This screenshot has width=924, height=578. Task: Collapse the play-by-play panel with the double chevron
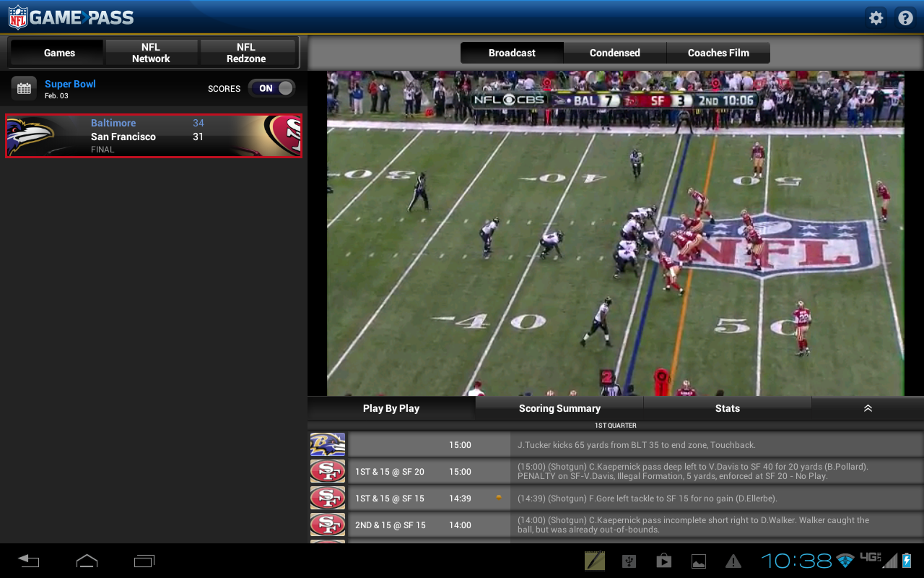[x=868, y=408]
